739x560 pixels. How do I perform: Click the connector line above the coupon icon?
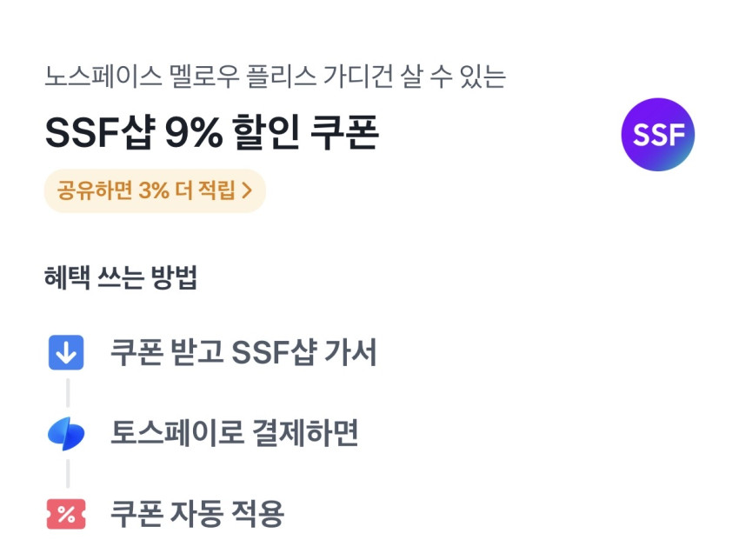pyautogui.click(x=67, y=474)
